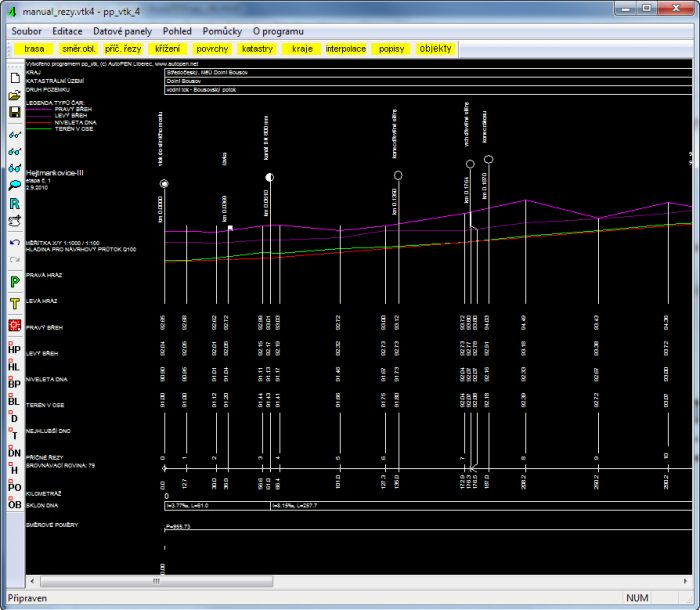This screenshot has width=700, height=610.
Task: Open the Pomůcky menu
Action: 222,31
